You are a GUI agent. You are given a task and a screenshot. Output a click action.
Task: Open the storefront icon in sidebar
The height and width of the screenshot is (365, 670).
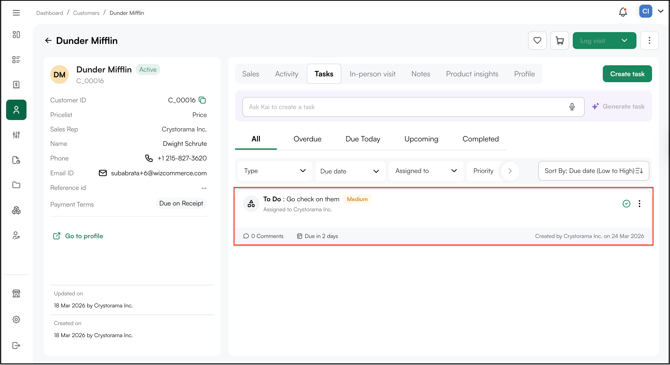click(x=16, y=294)
